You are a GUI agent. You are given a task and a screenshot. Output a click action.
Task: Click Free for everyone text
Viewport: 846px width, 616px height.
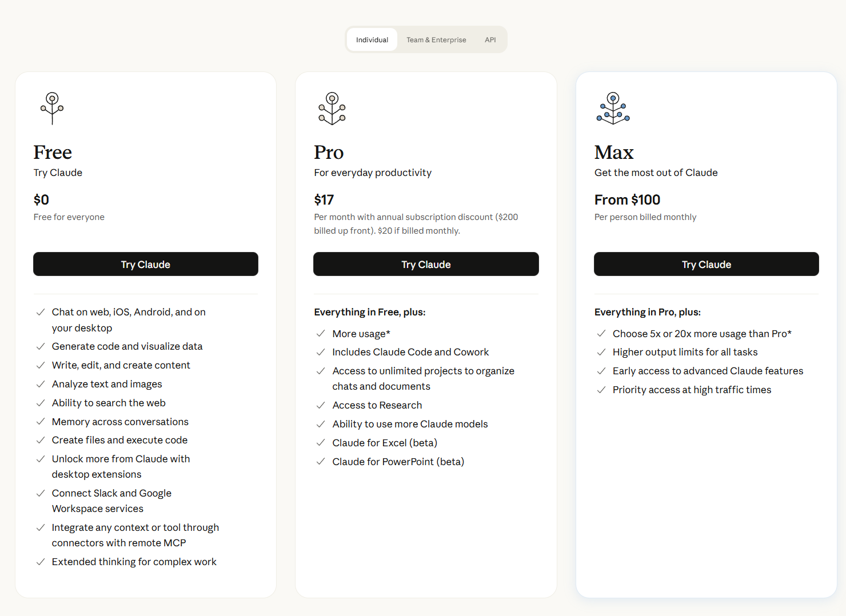click(69, 217)
